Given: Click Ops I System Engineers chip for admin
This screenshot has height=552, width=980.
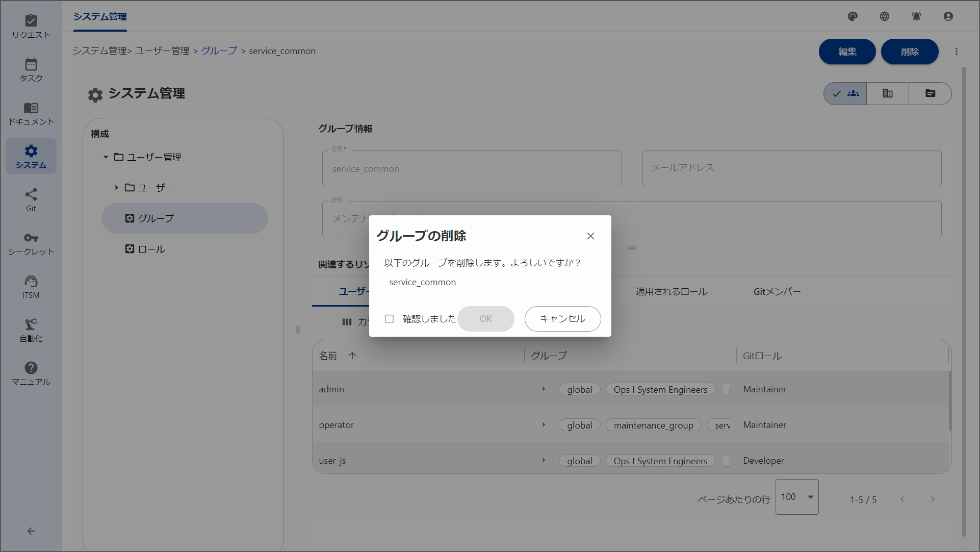Looking at the screenshot, I should 660,389.
